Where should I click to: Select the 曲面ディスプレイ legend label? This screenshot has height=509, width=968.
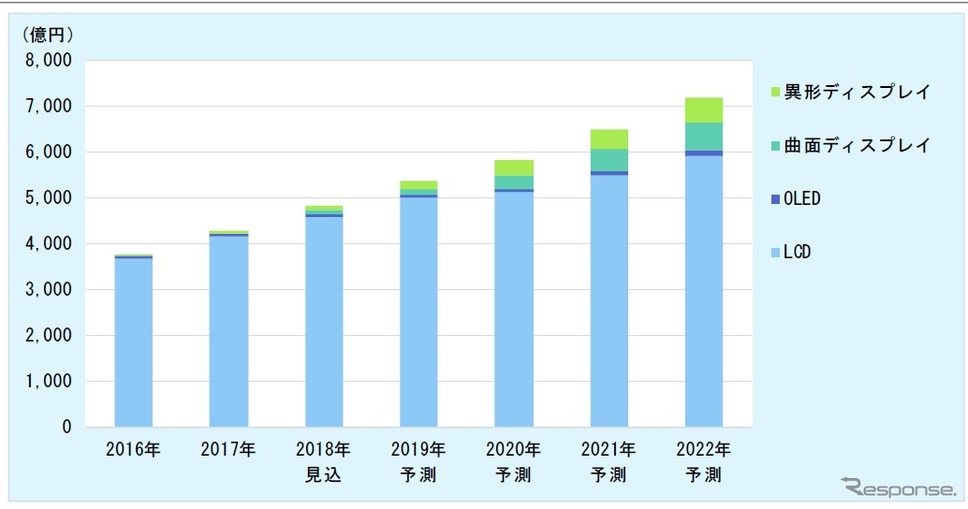[x=857, y=145]
